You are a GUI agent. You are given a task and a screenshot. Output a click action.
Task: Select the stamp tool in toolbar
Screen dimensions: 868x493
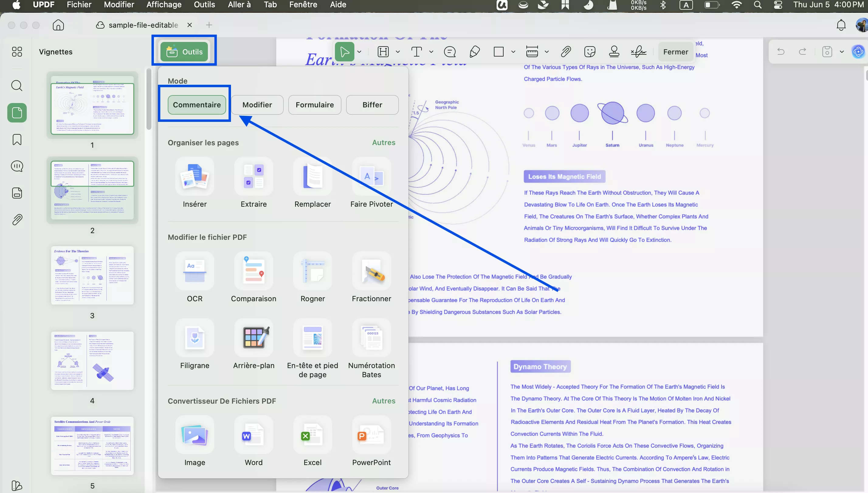click(x=614, y=52)
